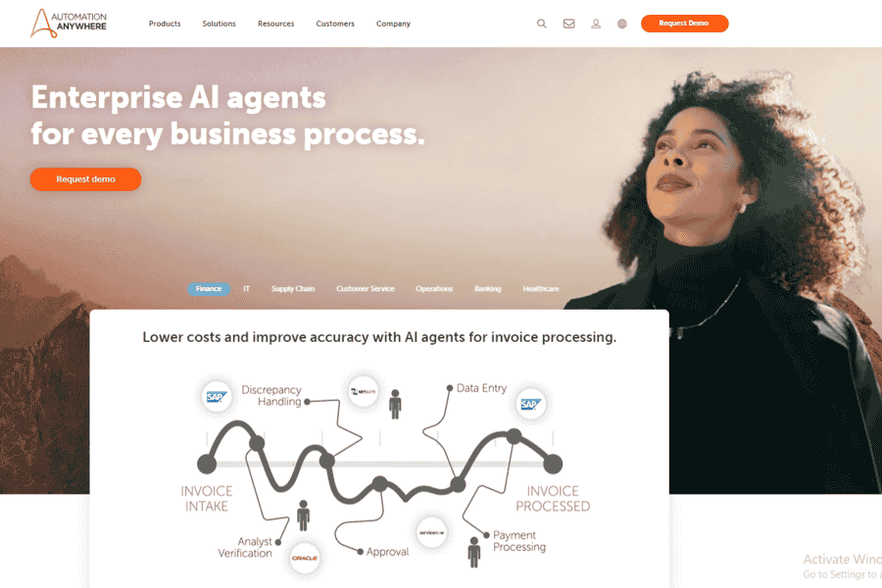Viewport: 882px width, 588px height.
Task: Switch to the Supply Chain tab
Action: coord(292,289)
